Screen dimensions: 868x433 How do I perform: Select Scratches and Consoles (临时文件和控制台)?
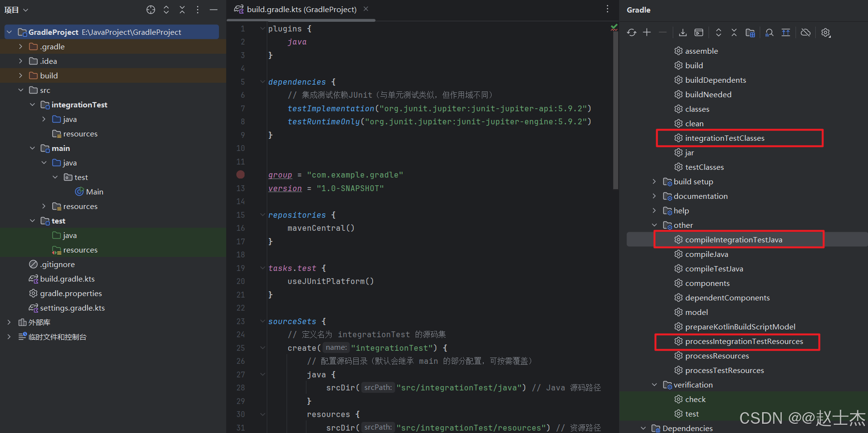tap(52, 337)
